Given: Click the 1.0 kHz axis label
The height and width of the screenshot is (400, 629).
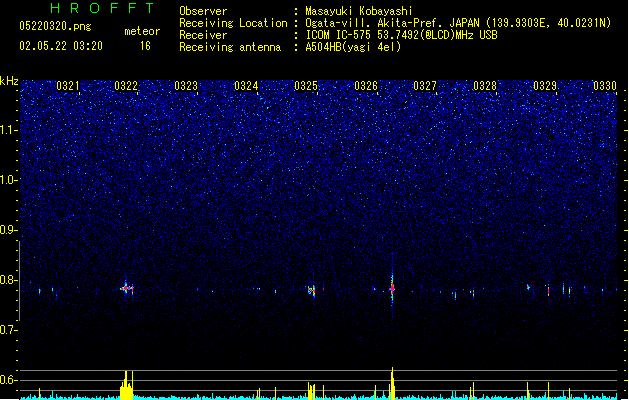Looking at the screenshot, I should [8, 180].
